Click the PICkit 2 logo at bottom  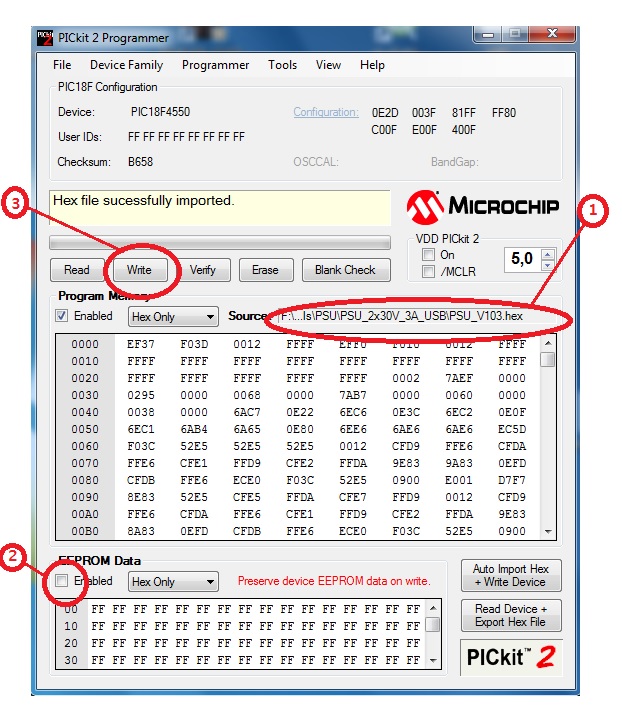(511, 657)
